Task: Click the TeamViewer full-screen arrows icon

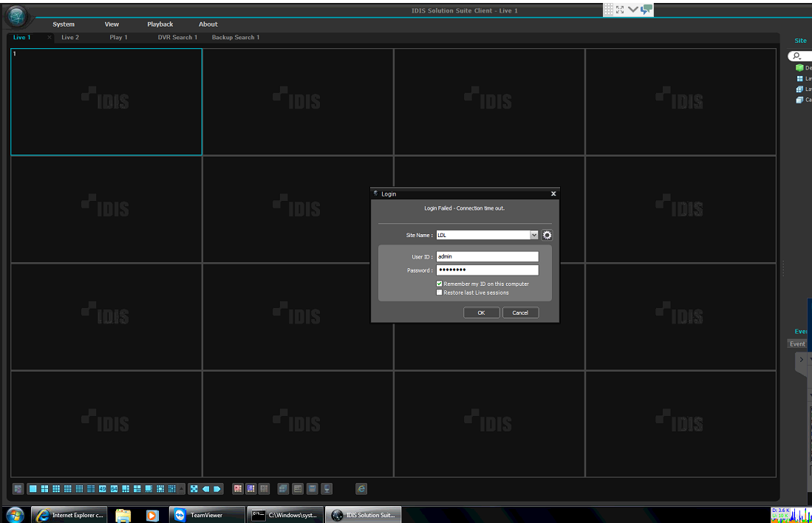Action: [620, 10]
